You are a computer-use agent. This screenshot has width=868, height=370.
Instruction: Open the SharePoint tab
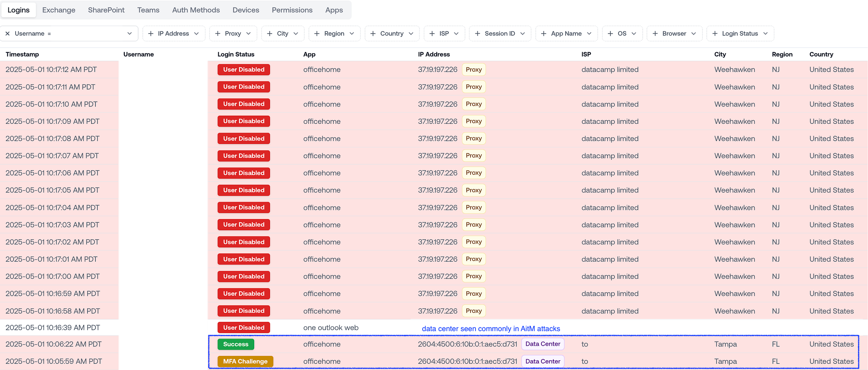pyautogui.click(x=106, y=10)
